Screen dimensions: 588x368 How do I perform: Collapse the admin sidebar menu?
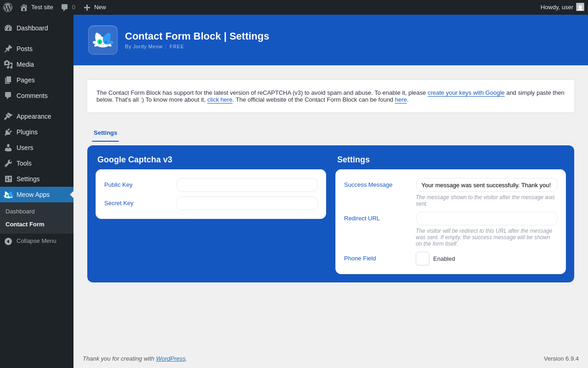click(30, 241)
